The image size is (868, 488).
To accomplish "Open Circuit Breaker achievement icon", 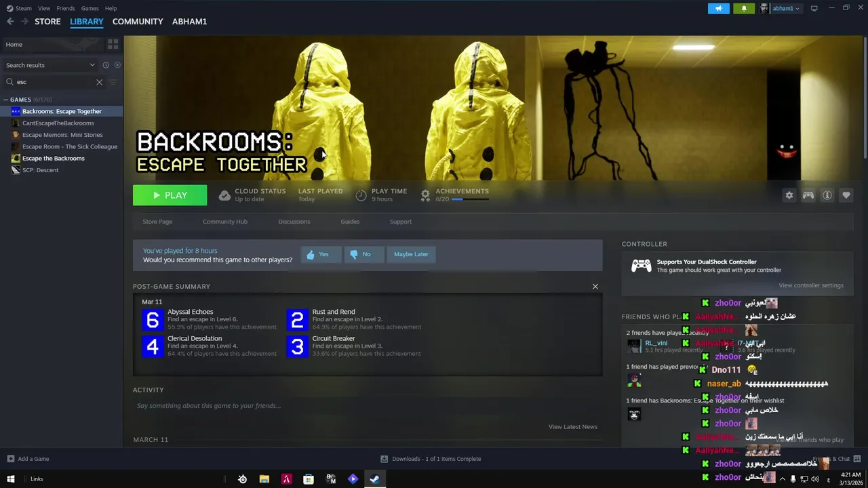I will (297, 346).
